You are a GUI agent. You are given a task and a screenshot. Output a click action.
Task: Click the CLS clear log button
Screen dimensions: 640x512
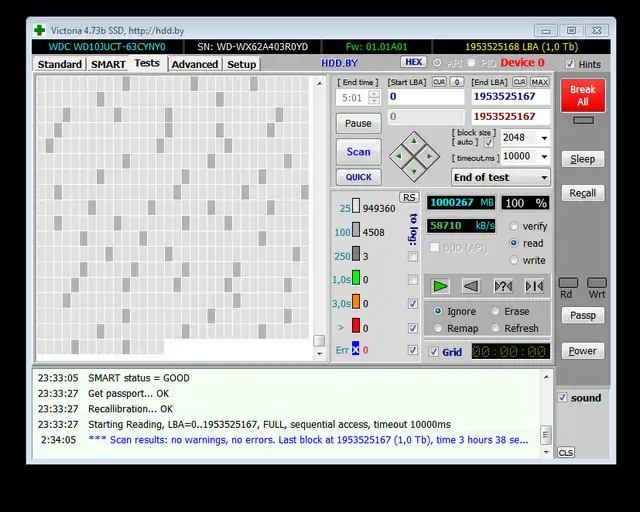(x=566, y=453)
